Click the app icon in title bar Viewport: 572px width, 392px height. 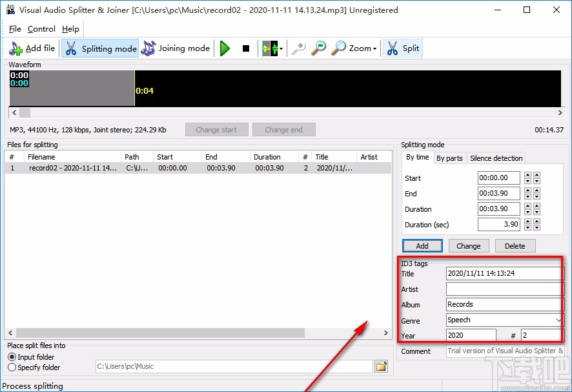tap(10, 10)
